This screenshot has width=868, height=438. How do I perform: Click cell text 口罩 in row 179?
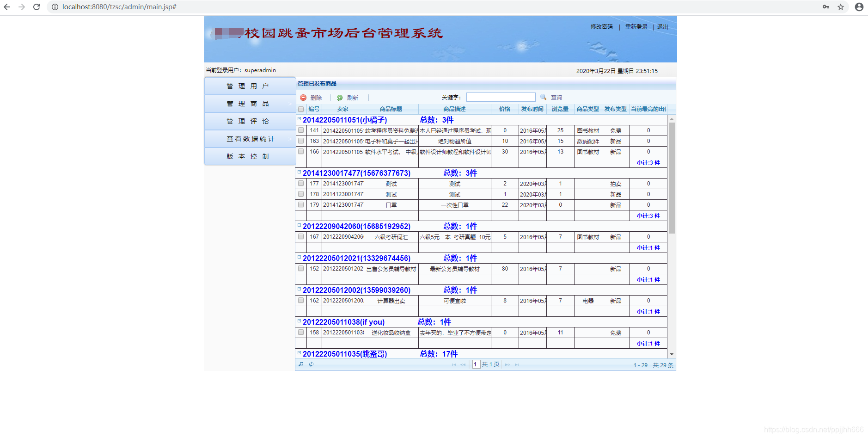(391, 205)
